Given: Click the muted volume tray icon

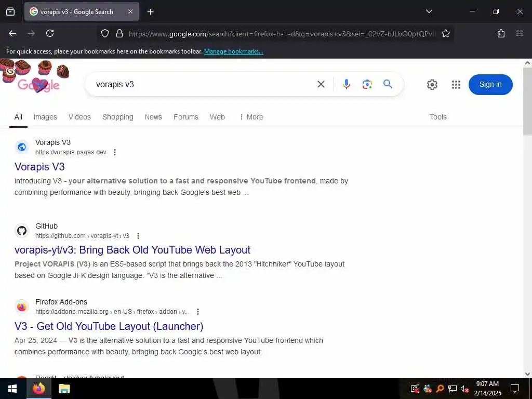Looking at the screenshot, I should tap(464, 389).
